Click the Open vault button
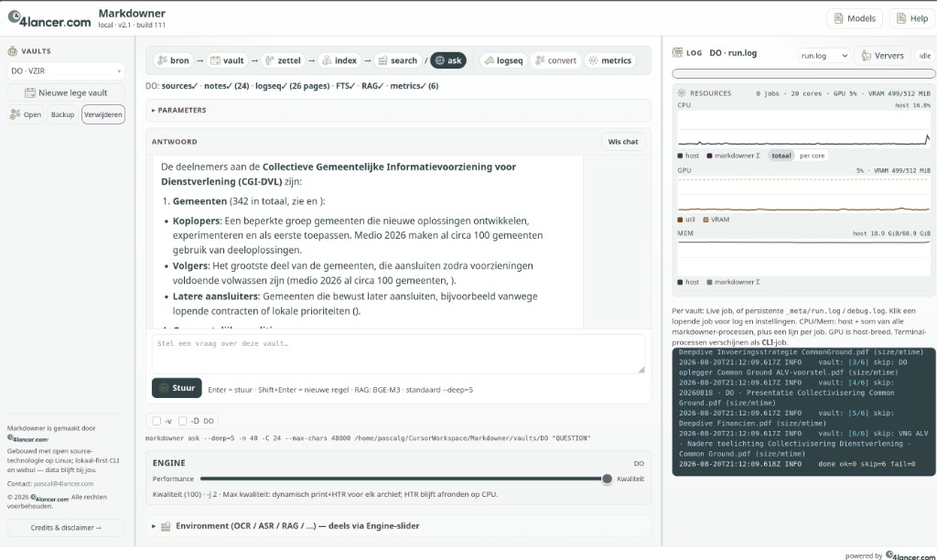Screen dimensions: 937x560 [25, 114]
